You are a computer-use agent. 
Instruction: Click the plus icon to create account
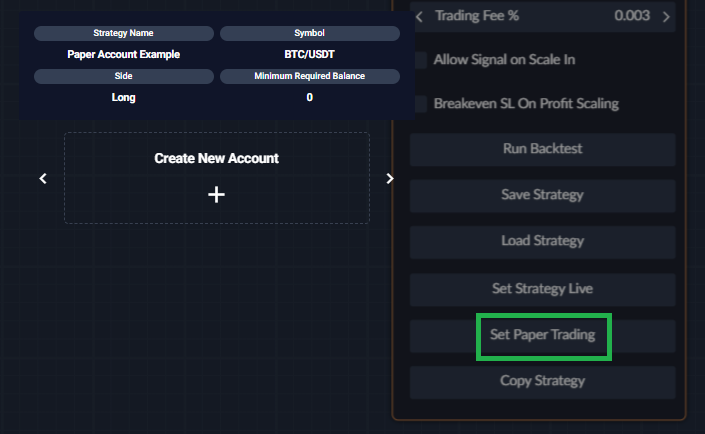[216, 195]
